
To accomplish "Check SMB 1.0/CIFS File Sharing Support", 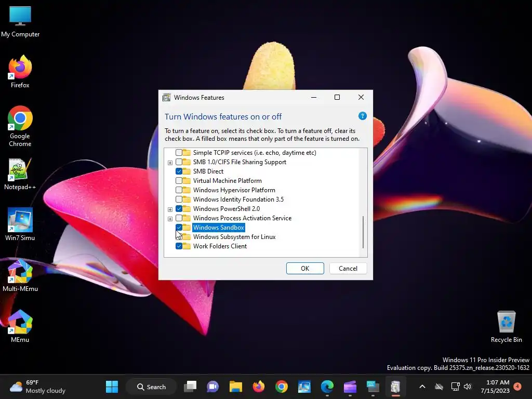I will coord(179,162).
